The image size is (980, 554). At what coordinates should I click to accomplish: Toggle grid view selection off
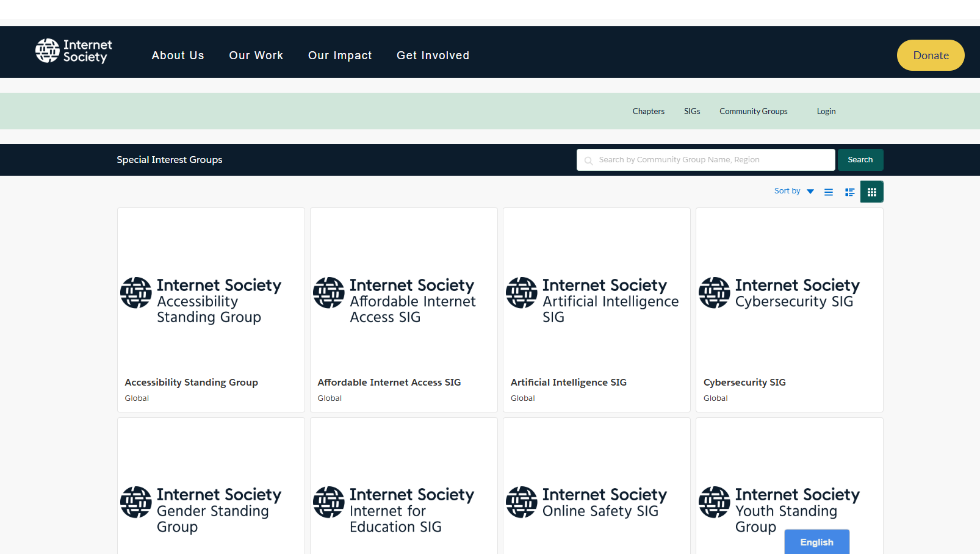click(x=871, y=191)
